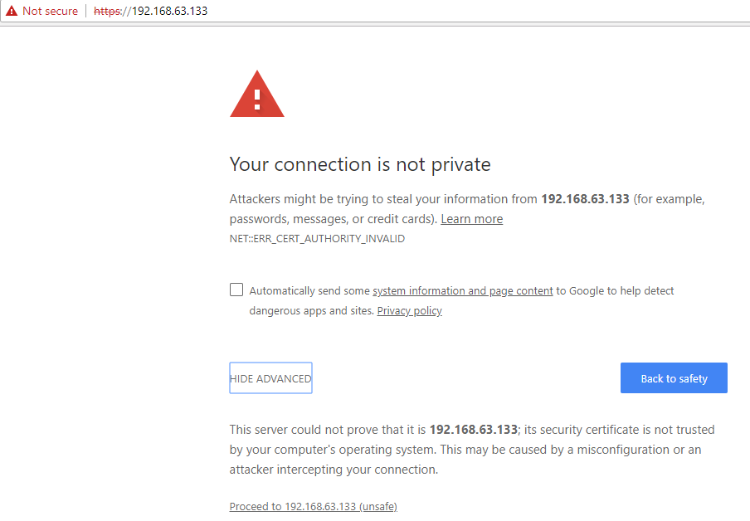Enable the automatic report checkbox
Image resolution: width=750 pixels, height=521 pixels.
point(236,290)
